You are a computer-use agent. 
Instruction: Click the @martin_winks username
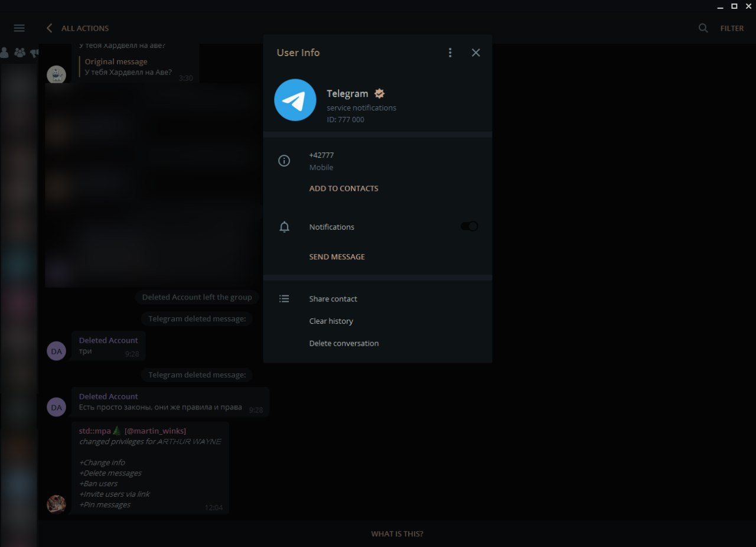155,431
